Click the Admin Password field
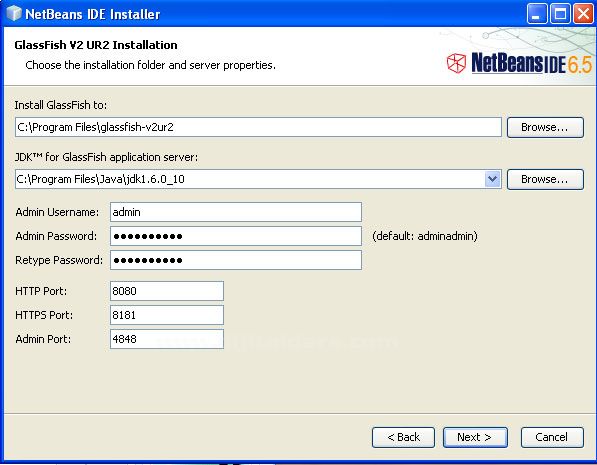This screenshot has width=597, height=465. (x=236, y=236)
